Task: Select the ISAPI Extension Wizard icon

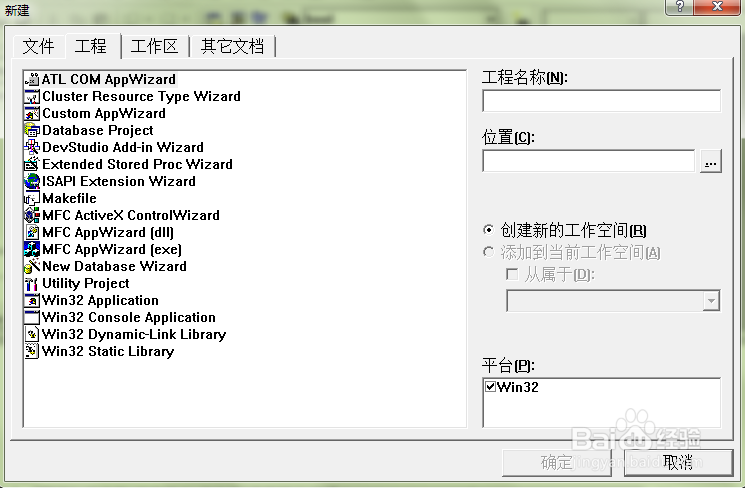Action: pyautogui.click(x=32, y=182)
